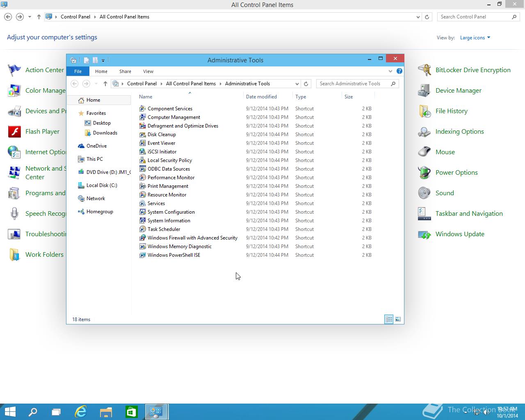
Task: Open File Explorer from the taskbar
Action: [x=106, y=412]
